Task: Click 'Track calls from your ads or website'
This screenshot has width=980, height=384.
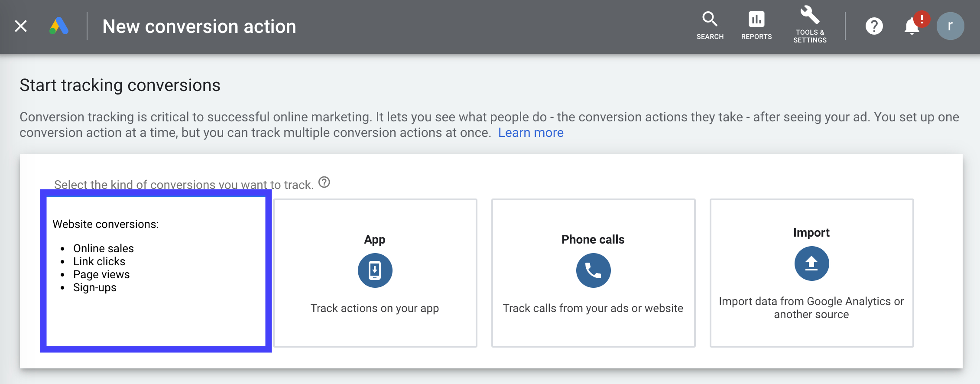Action: (593, 308)
